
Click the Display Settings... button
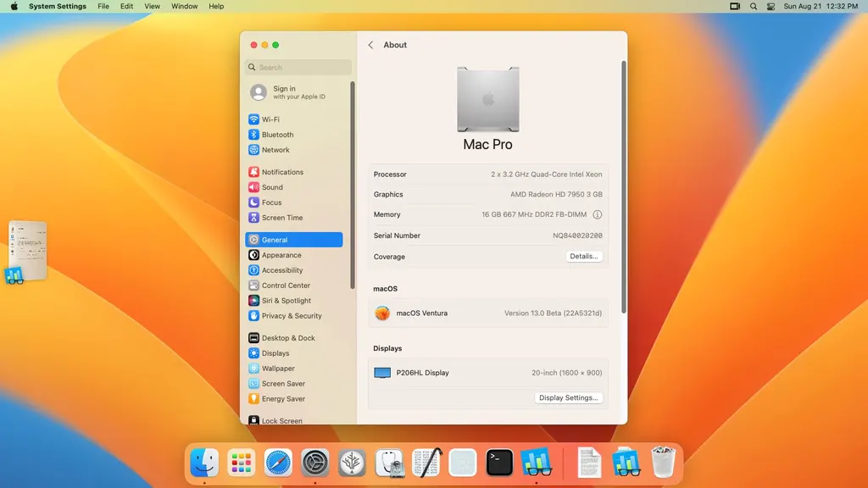point(569,398)
